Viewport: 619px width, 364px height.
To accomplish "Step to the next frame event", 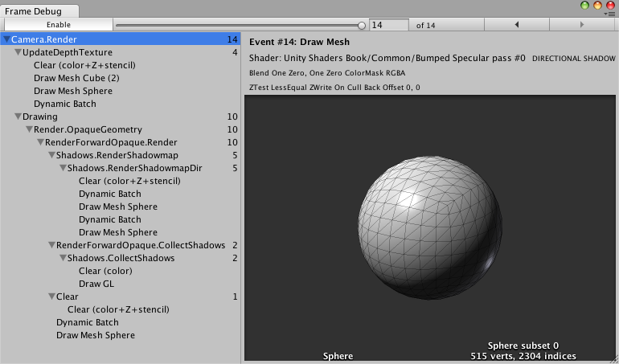I will [582, 25].
